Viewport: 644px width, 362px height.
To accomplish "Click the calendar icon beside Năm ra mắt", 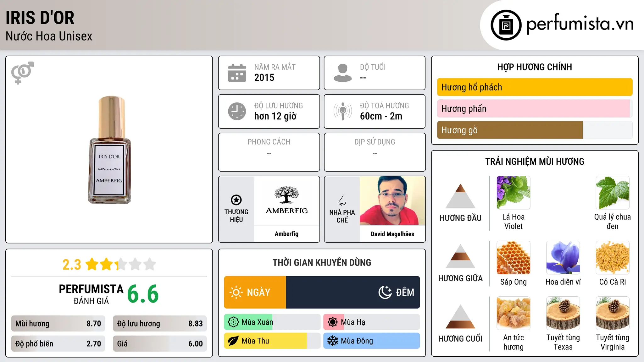I will pyautogui.click(x=237, y=73).
